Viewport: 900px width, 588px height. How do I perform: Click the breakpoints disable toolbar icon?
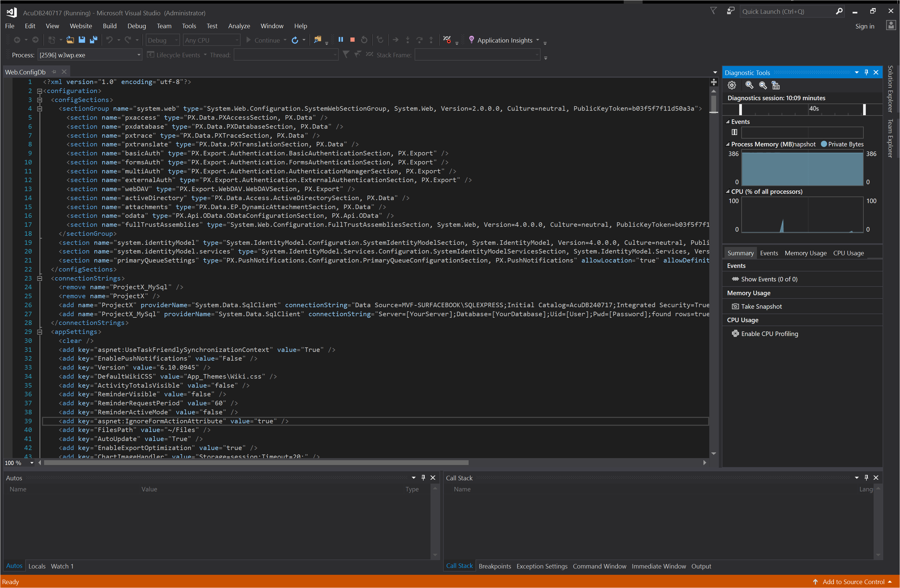tap(447, 40)
